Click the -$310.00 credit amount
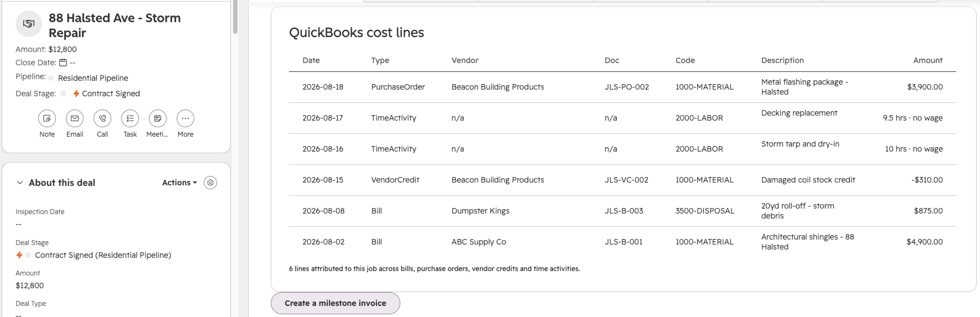 coord(927,180)
